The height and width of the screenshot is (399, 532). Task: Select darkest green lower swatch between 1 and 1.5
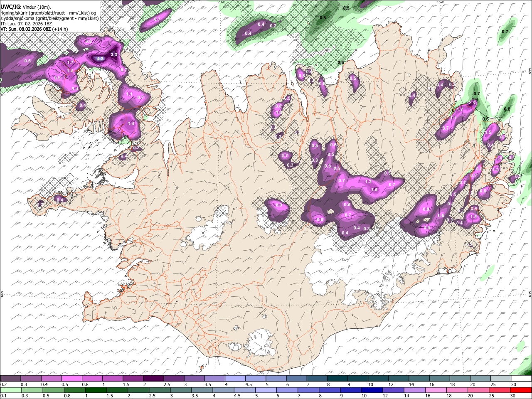[96, 390]
